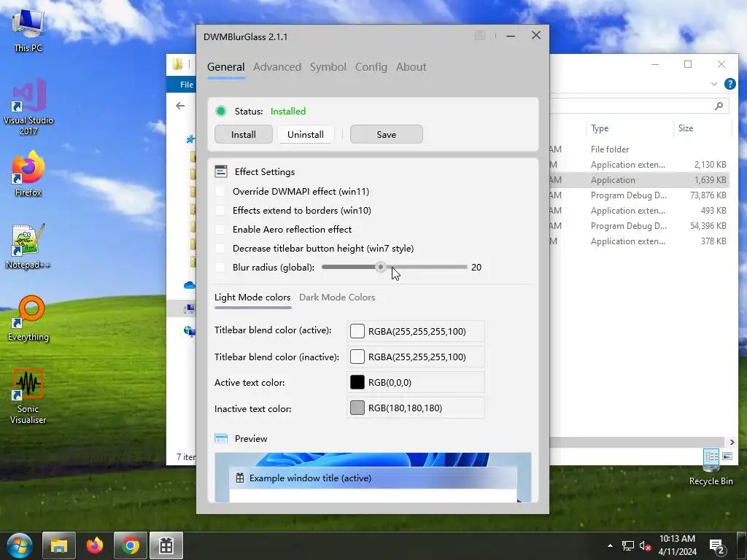The image size is (747, 560).
Task: Click the blur radius slider handle
Action: (x=380, y=267)
